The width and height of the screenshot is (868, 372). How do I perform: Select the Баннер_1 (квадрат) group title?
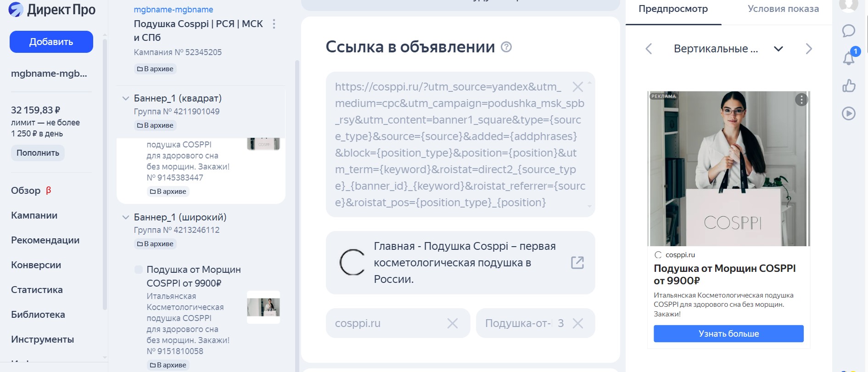178,98
